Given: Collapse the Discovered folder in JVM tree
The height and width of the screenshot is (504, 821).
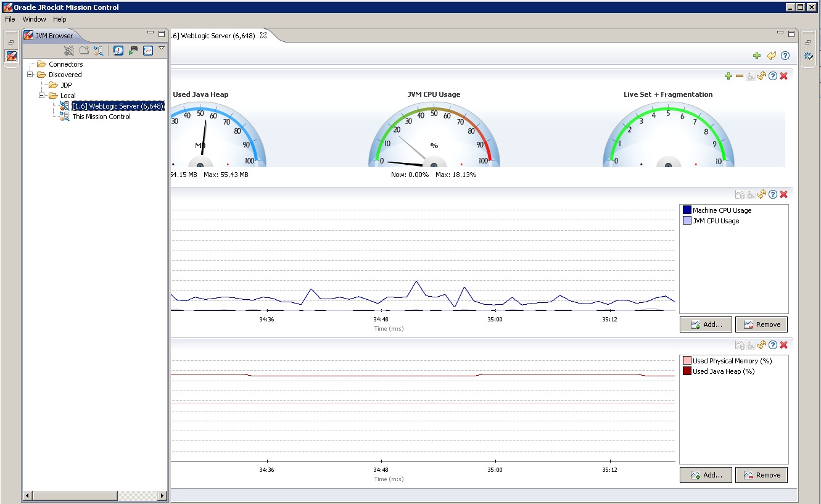Looking at the screenshot, I should [30, 75].
